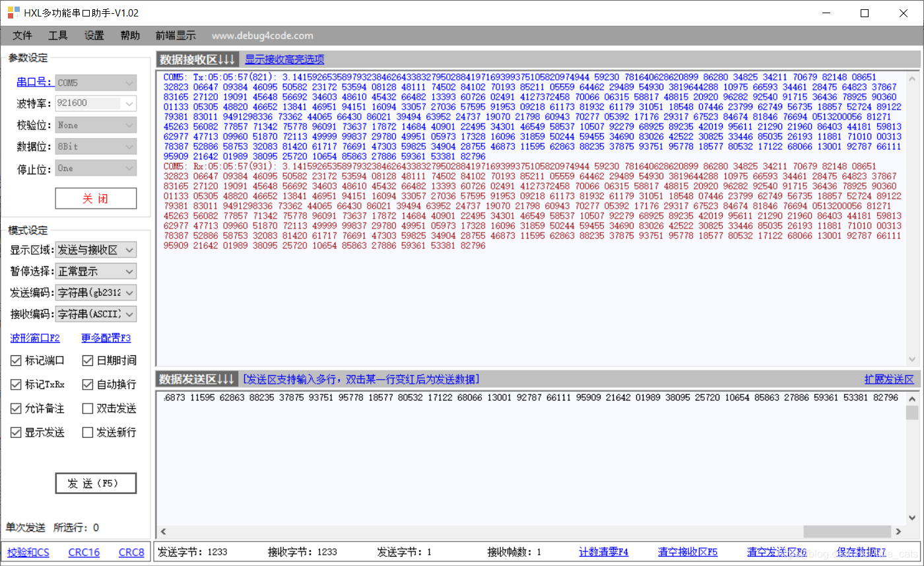
Task: Open the 设置 menu
Action: click(94, 36)
